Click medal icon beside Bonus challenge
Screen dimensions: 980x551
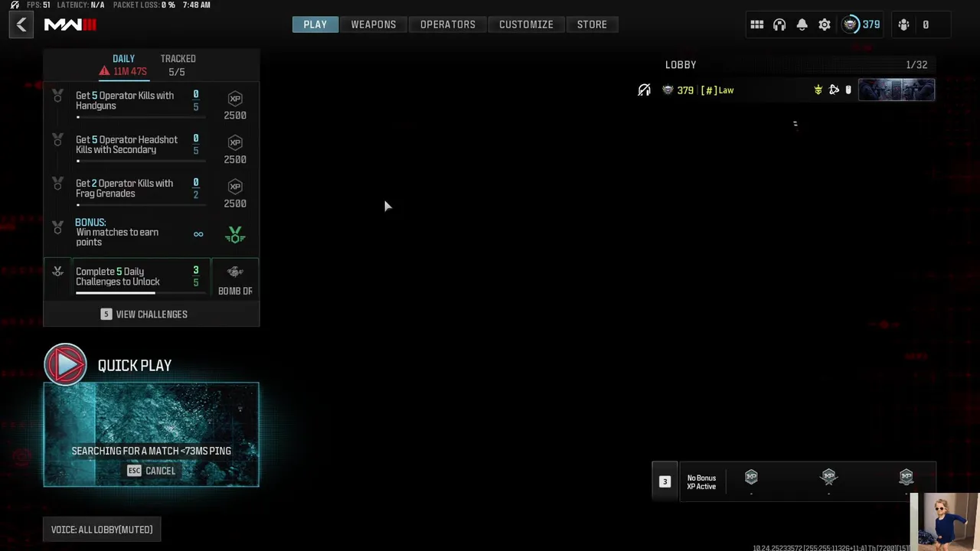(x=57, y=227)
